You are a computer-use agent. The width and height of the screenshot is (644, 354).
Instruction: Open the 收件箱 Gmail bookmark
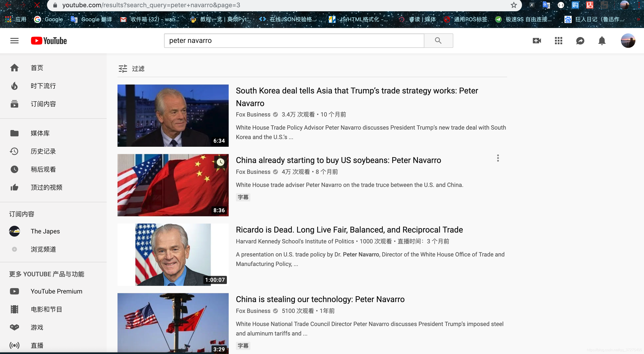click(x=150, y=19)
